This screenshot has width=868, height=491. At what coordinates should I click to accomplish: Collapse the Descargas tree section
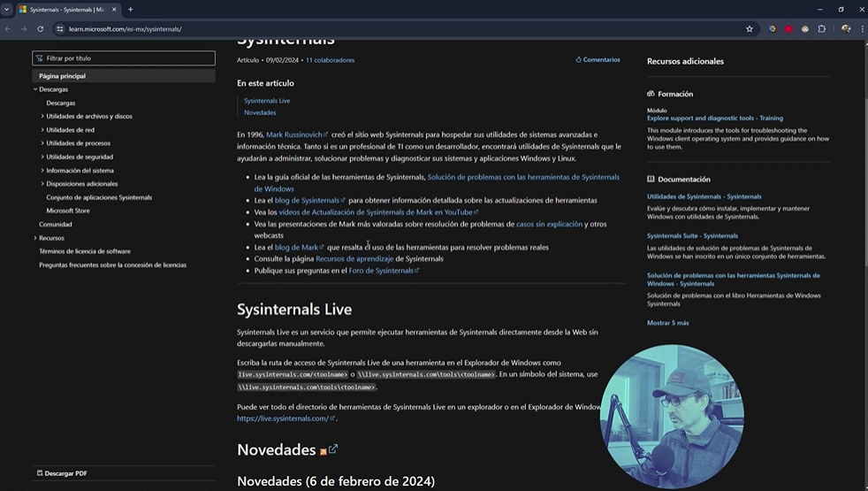click(36, 89)
